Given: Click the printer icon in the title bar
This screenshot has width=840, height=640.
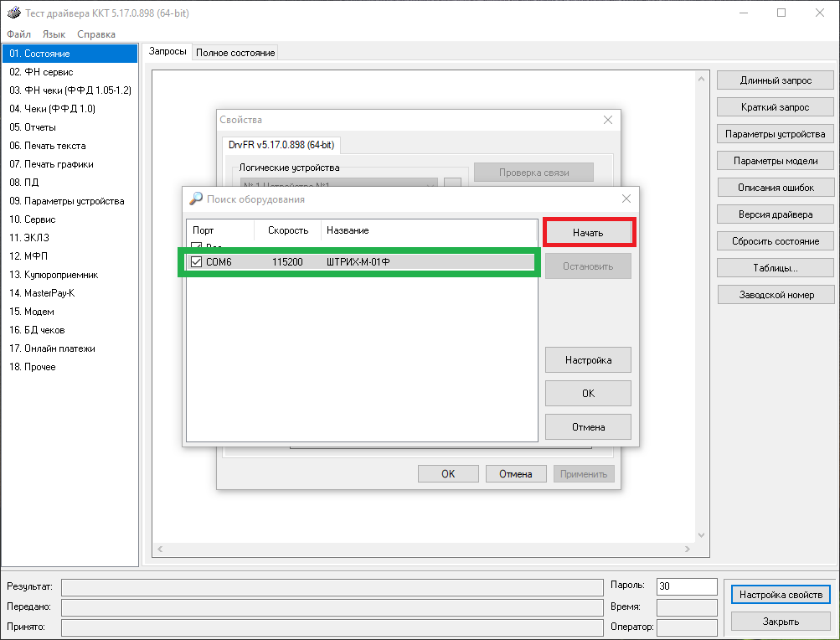Looking at the screenshot, I should 14,13.
